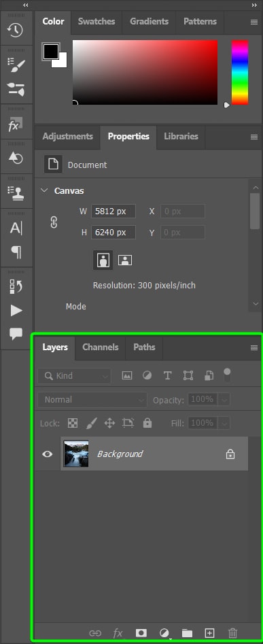The image size is (263, 644).
Task: Filter layers by smart objects
Action: coord(209,375)
